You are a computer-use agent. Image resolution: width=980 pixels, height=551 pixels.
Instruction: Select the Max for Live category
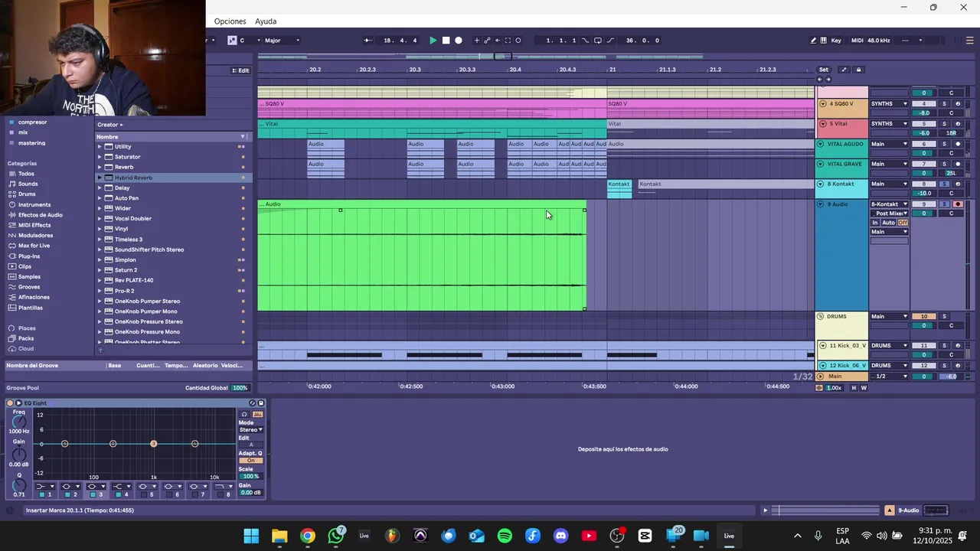pyautogui.click(x=34, y=246)
